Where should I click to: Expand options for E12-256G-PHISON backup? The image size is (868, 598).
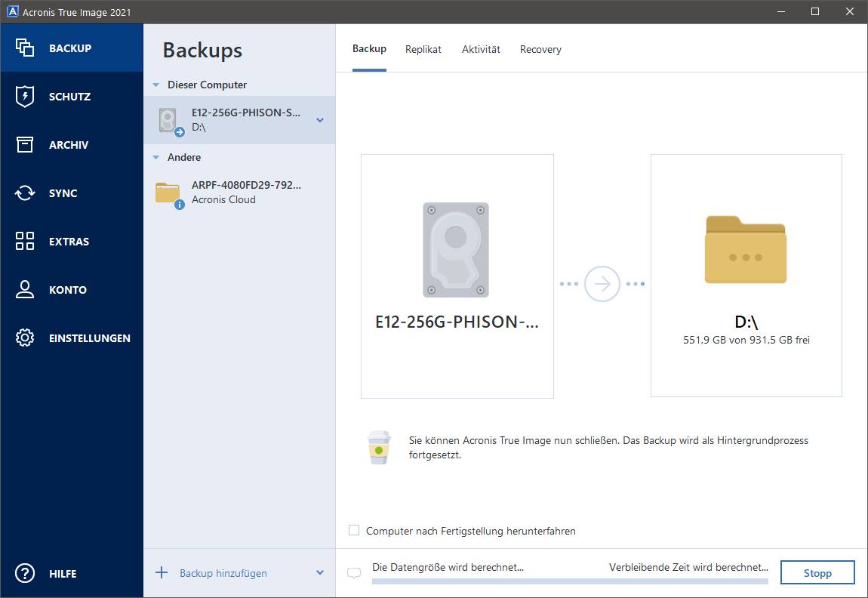320,120
